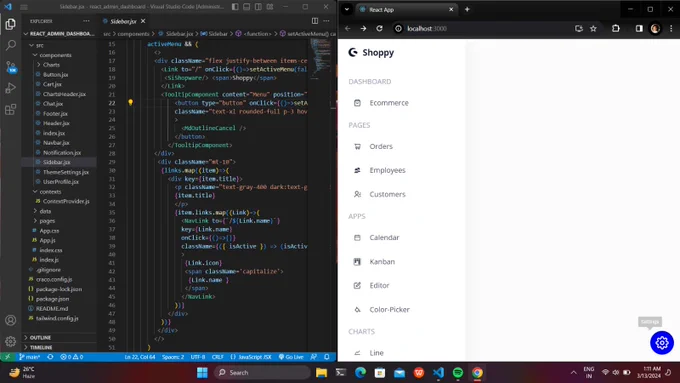The height and width of the screenshot is (383, 680).
Task: Open tailwind.config.js file
Action: pyautogui.click(x=57, y=318)
